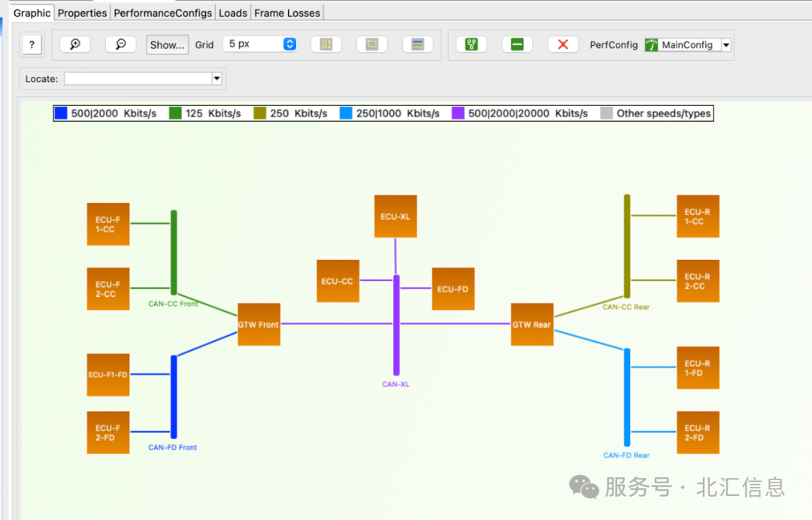Image resolution: width=812 pixels, height=520 pixels.
Task: Click the yellow grid layout icon
Action: (326, 44)
